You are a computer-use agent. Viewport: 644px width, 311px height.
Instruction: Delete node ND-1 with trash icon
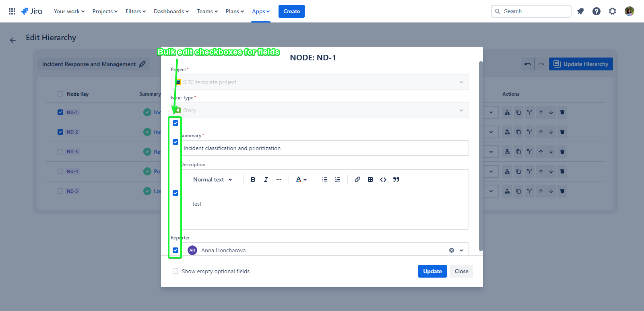pos(562,112)
